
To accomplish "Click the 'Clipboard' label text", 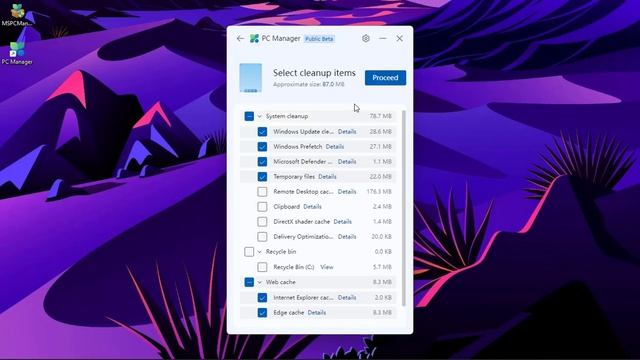I will 287,207.
